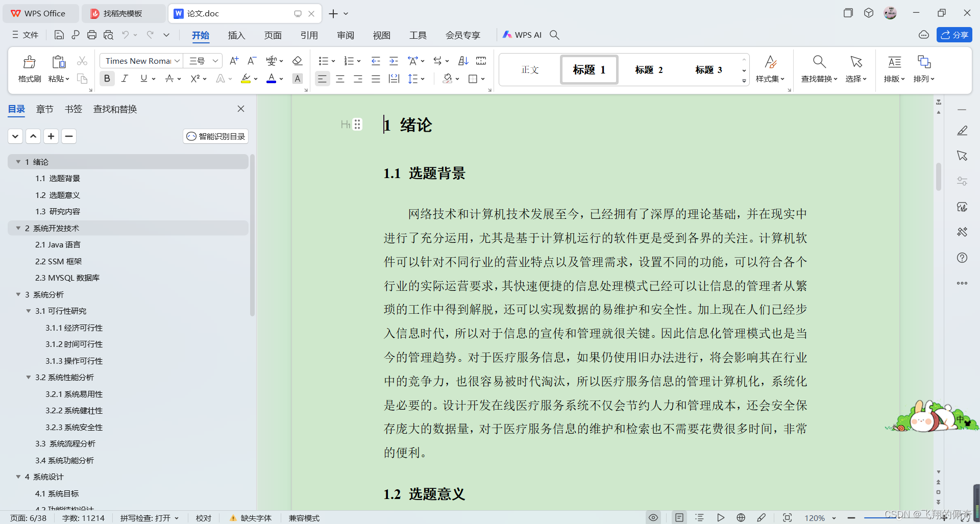Click the eye protection mode icon in status bar
980x524 pixels.
(x=653, y=517)
